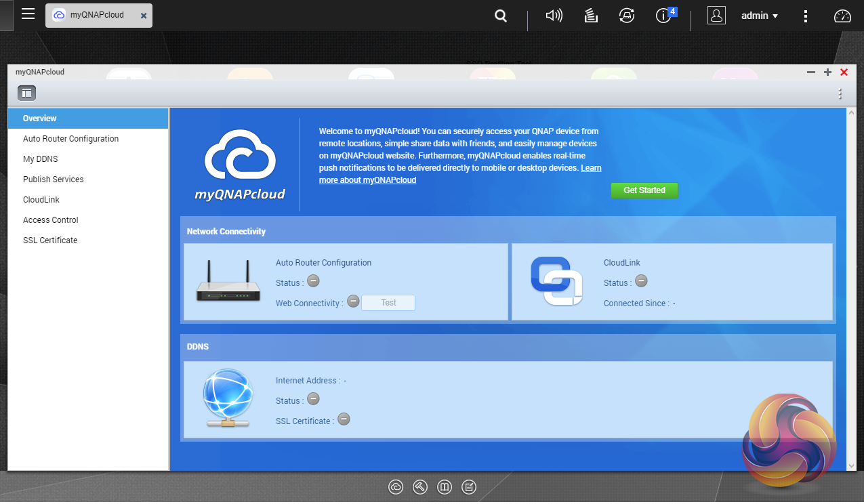The width and height of the screenshot is (864, 504).
Task: Expand the admin account dropdown
Action: point(760,16)
